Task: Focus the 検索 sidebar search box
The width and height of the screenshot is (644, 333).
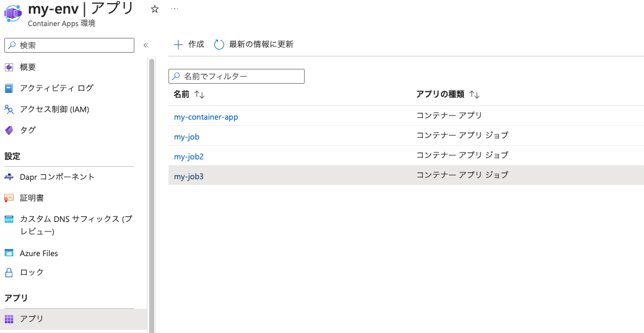Action: pyautogui.click(x=69, y=45)
